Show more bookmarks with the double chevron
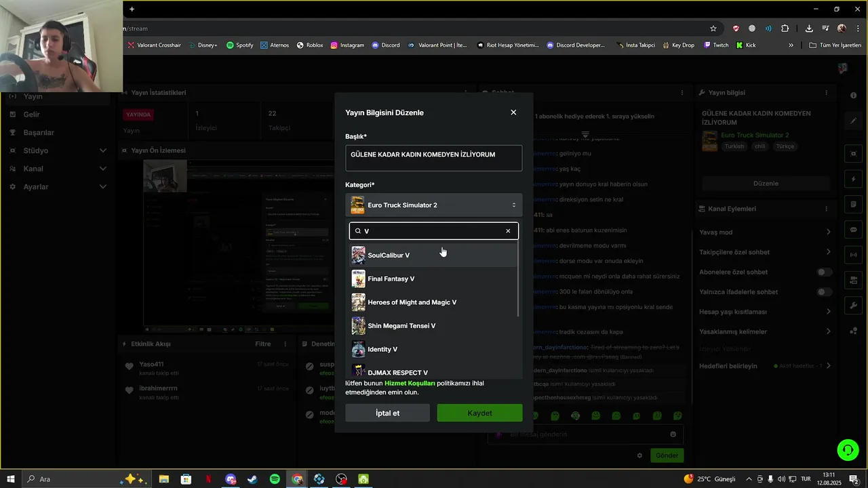 791,45
